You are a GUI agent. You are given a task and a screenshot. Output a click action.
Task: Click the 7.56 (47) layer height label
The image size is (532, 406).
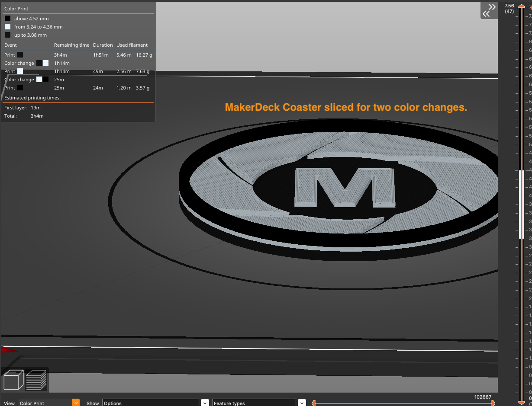pos(509,8)
